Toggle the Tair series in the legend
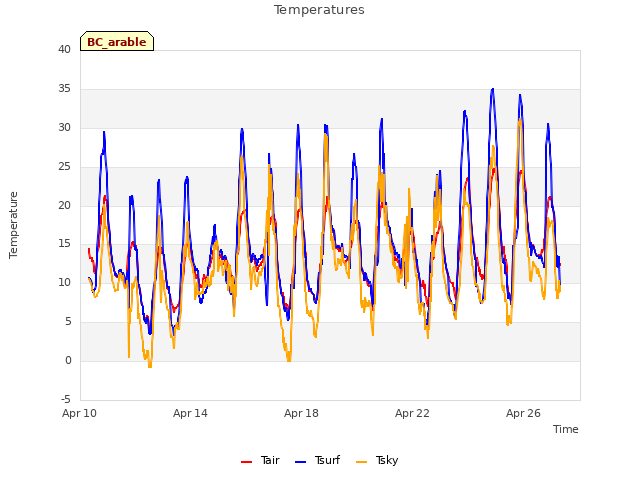The height and width of the screenshot is (480, 640). (x=260, y=460)
